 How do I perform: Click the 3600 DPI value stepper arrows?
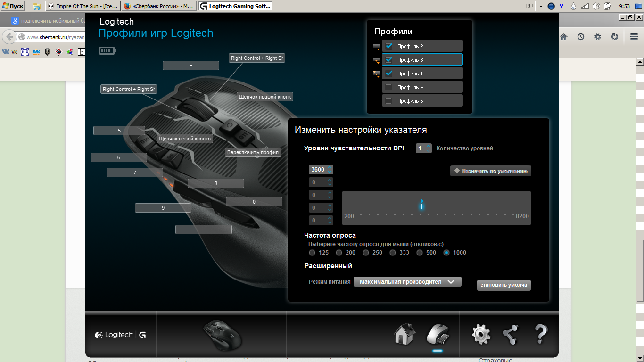pyautogui.click(x=330, y=169)
